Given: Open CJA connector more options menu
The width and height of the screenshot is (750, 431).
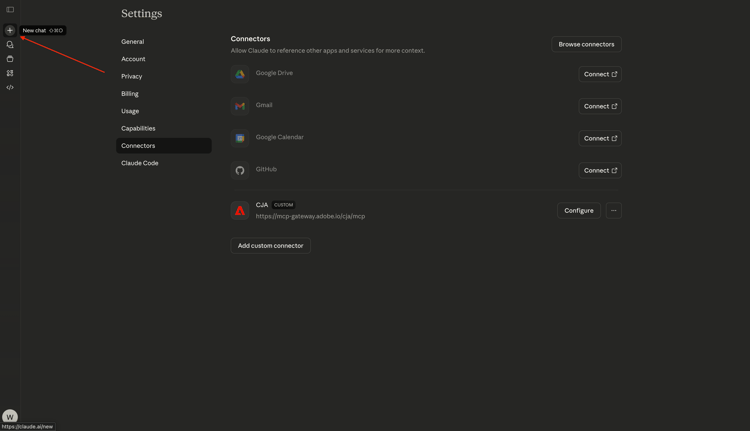Looking at the screenshot, I should (x=614, y=210).
